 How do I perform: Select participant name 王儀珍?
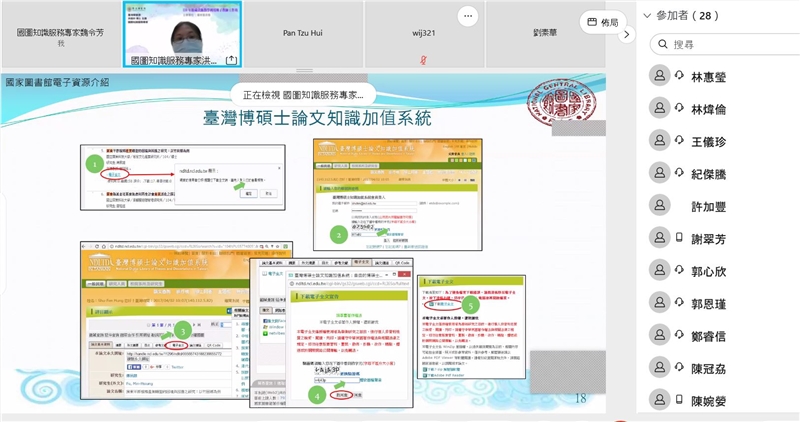click(x=708, y=142)
